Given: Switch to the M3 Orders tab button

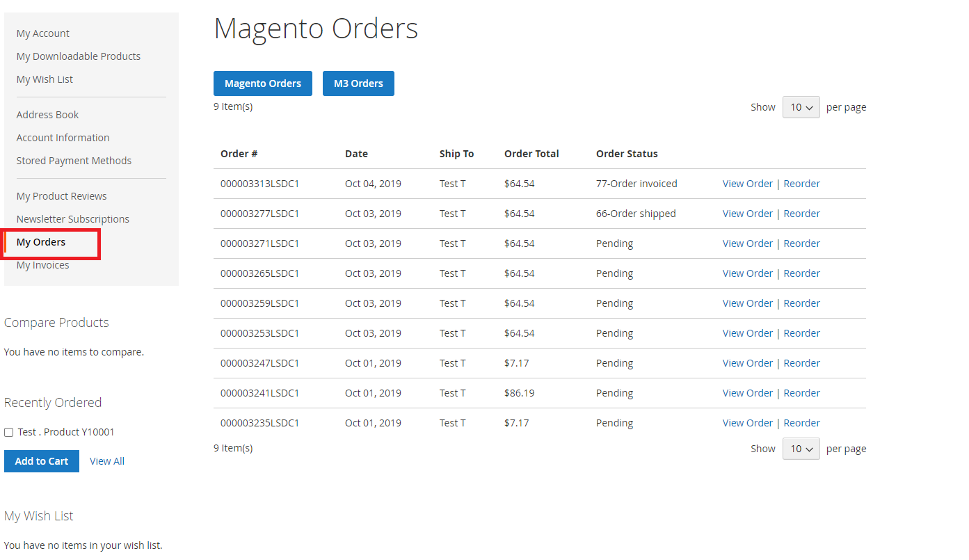Looking at the screenshot, I should (x=358, y=83).
